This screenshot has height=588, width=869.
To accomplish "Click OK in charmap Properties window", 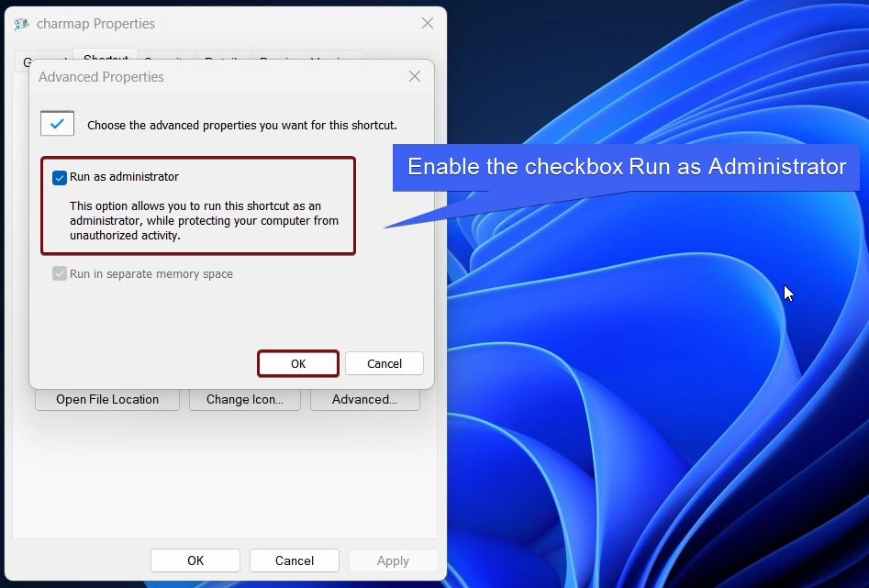I will 195,560.
